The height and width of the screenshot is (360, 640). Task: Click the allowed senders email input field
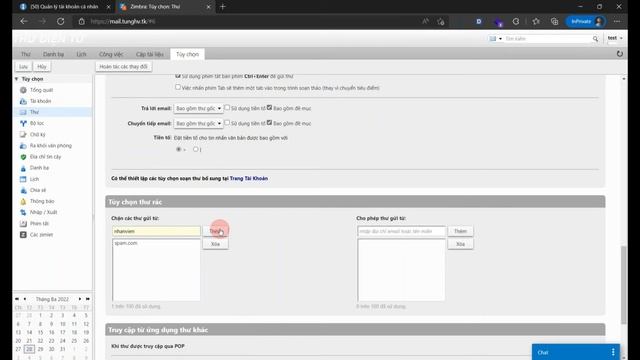coord(402,231)
